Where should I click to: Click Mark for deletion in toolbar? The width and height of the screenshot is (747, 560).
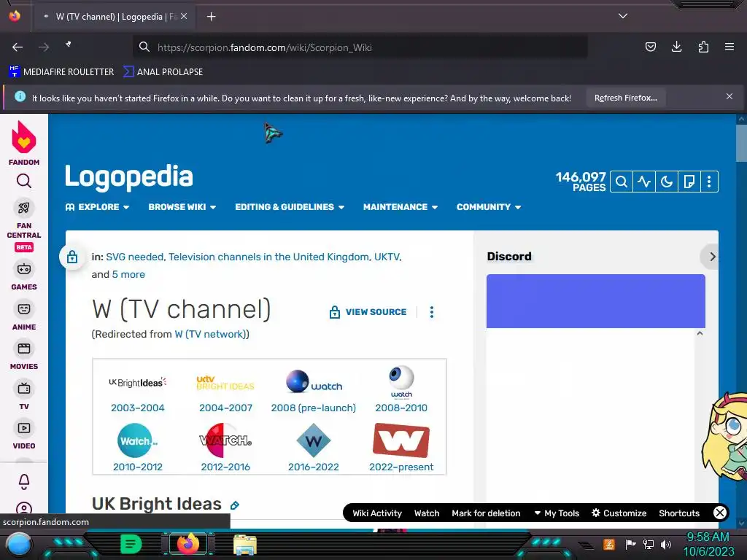tap(486, 513)
